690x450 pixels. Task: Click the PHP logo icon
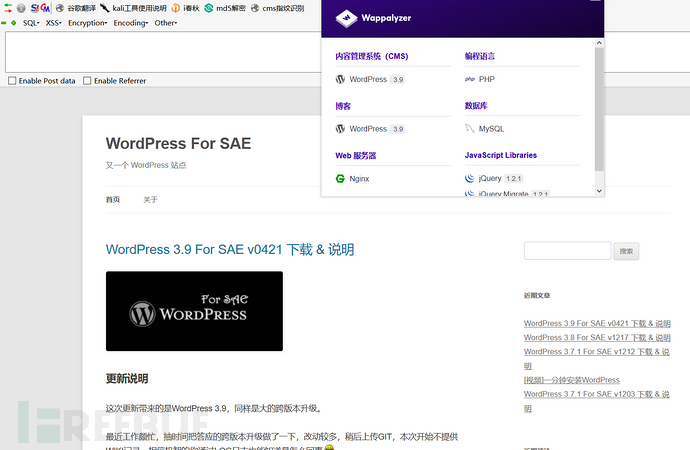pos(470,79)
